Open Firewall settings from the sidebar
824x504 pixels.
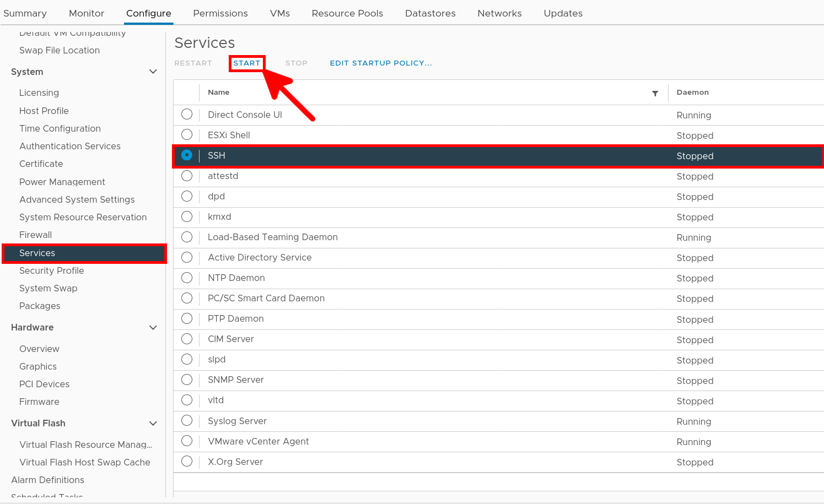click(35, 235)
